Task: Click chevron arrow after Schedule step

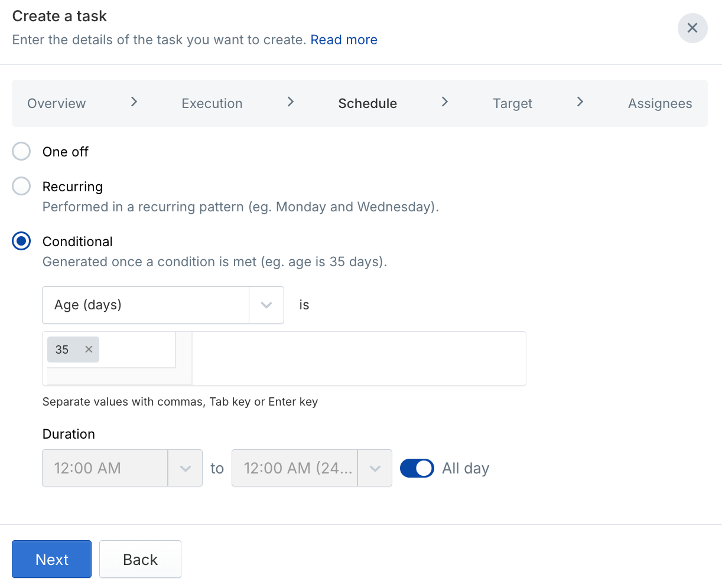Action: click(445, 102)
